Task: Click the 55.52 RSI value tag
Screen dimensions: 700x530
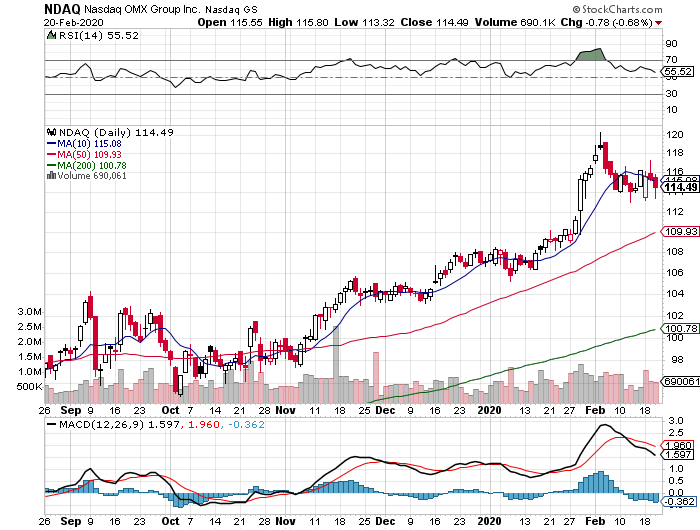Action: [x=678, y=72]
